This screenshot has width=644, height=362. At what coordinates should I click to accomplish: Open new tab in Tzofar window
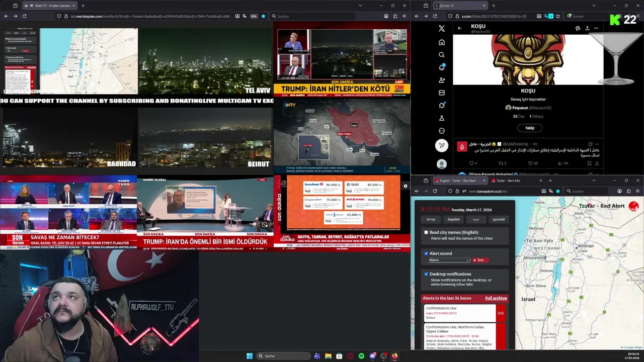[x=550, y=180]
